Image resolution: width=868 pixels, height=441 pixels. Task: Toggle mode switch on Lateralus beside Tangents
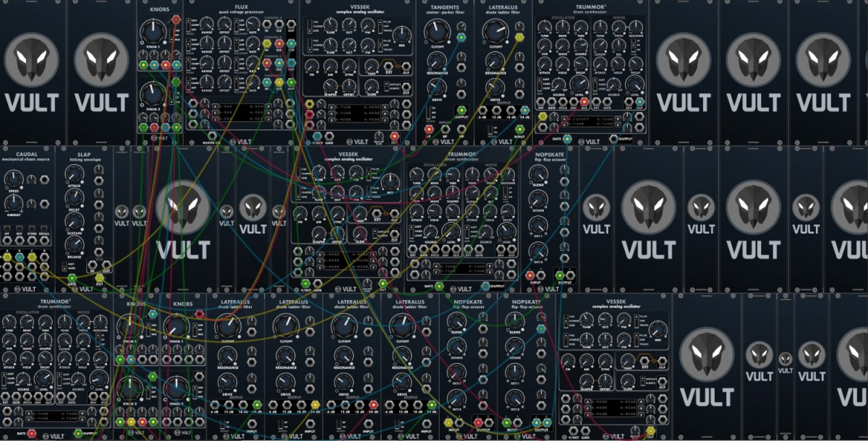pyautogui.click(x=490, y=130)
